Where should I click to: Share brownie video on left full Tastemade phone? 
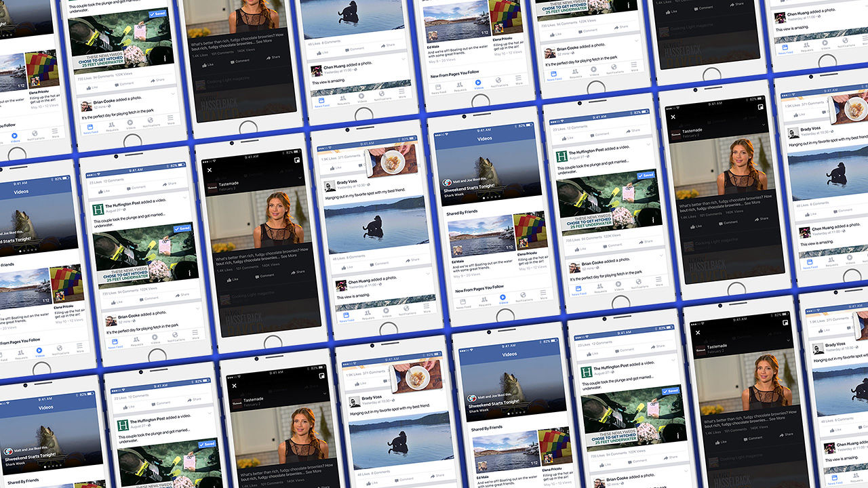click(298, 272)
